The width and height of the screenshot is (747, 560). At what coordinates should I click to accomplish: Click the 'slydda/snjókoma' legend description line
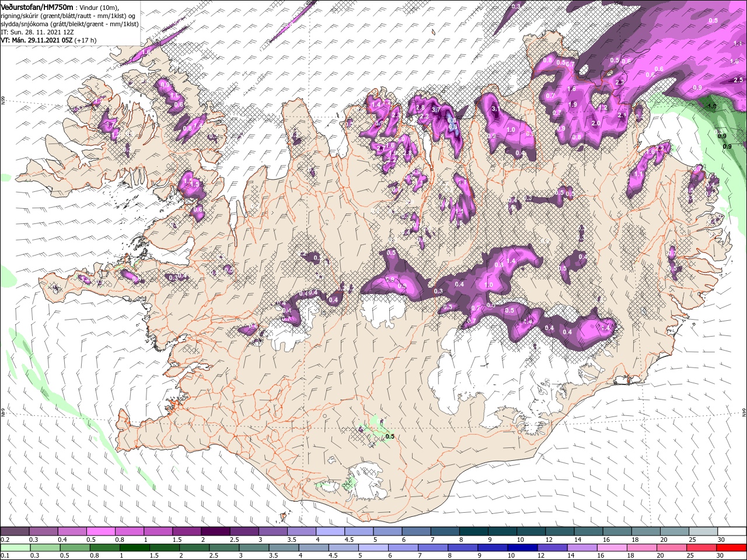[69, 24]
